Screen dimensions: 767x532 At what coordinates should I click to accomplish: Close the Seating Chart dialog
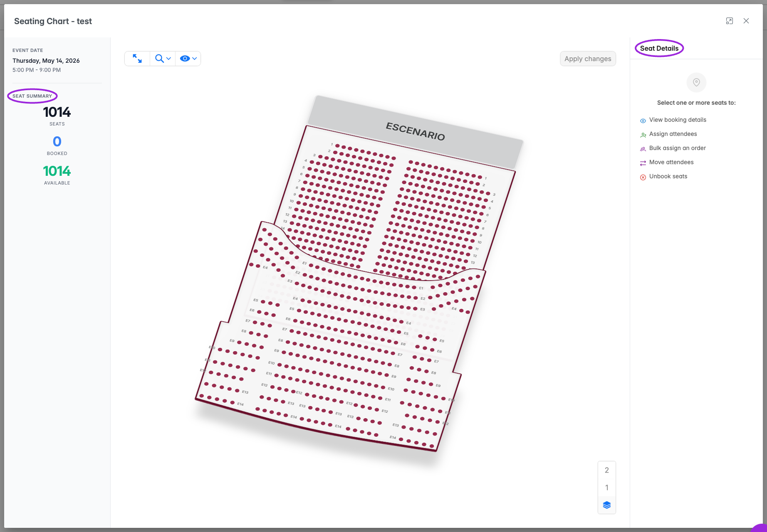click(x=746, y=21)
